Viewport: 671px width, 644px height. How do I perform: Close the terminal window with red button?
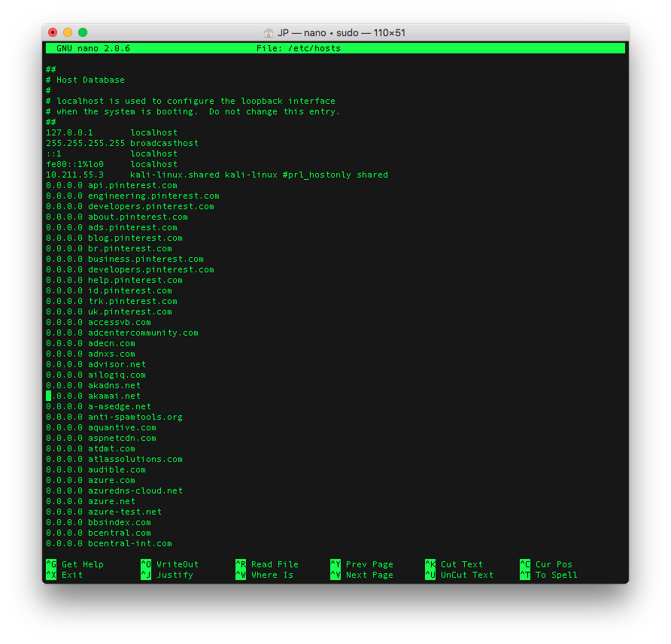click(53, 32)
